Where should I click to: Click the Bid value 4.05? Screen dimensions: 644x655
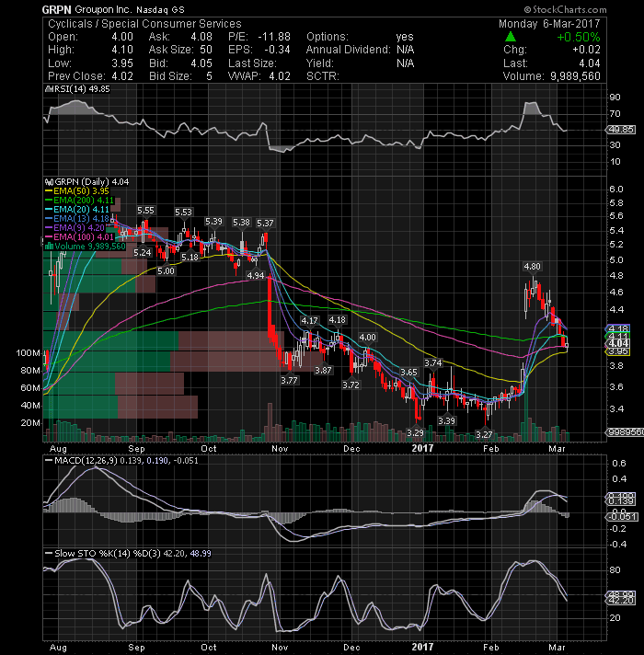[x=201, y=63]
